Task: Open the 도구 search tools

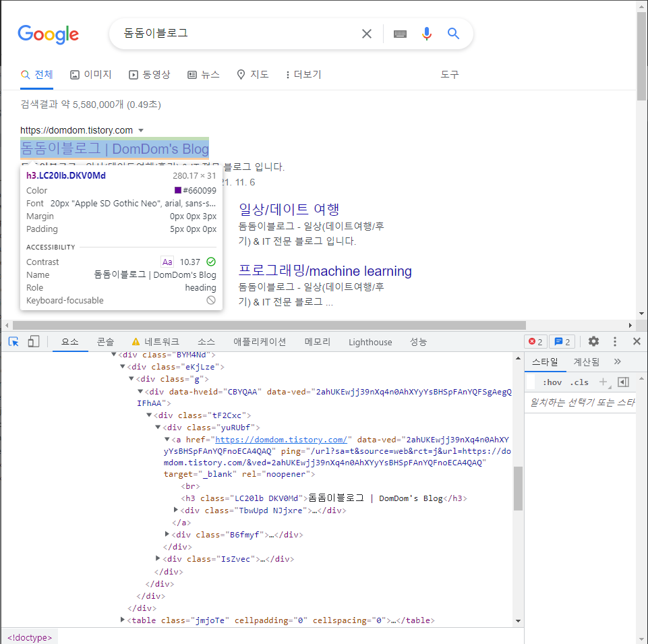Action: 450,74
